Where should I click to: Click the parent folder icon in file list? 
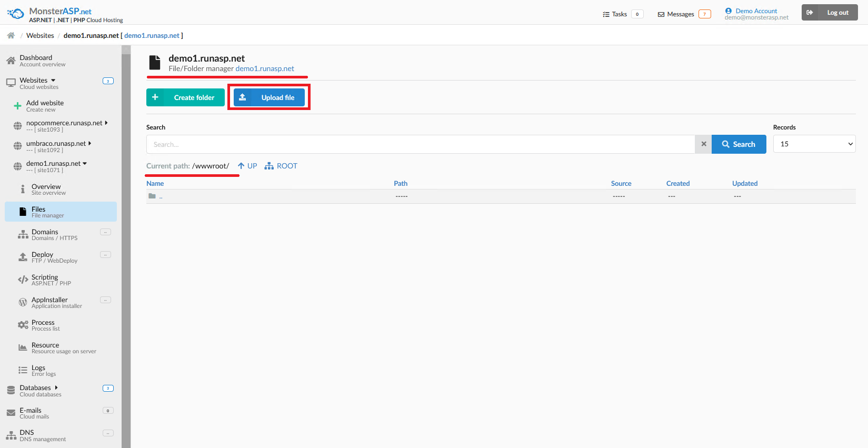[x=152, y=196]
